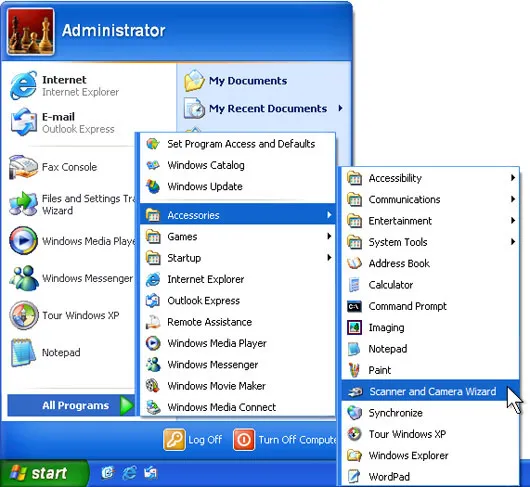Click Internet Explorer quick launch icon in taskbar
Screen dimensions: 530x487
[129, 473]
